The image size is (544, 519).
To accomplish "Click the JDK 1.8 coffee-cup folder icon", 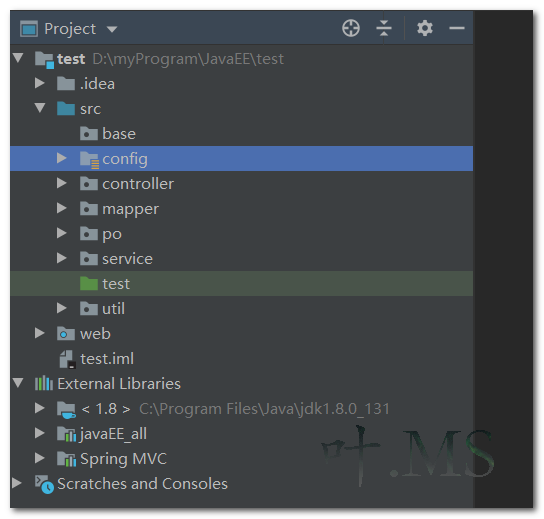I will point(67,410).
